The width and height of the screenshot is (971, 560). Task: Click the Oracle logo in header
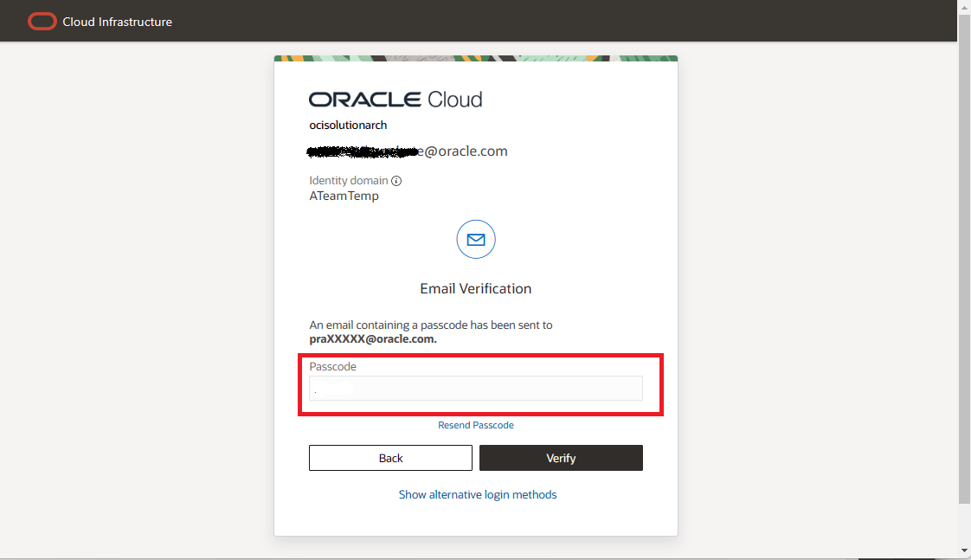(x=42, y=22)
